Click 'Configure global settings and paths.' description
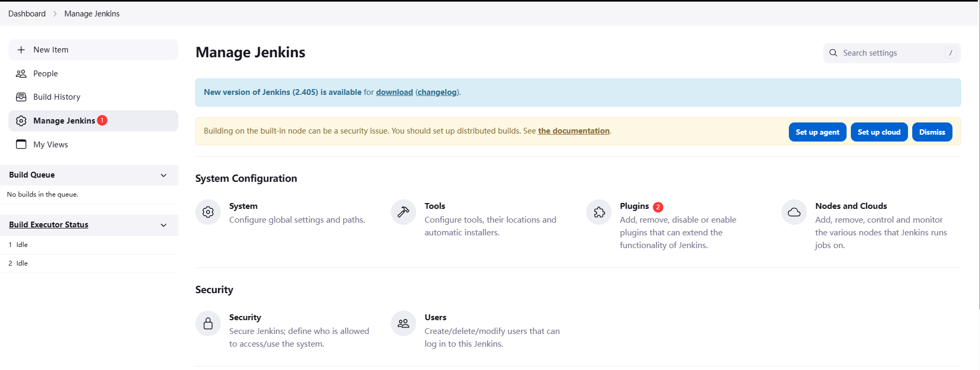Viewport: 980px width, 370px height. (297, 220)
